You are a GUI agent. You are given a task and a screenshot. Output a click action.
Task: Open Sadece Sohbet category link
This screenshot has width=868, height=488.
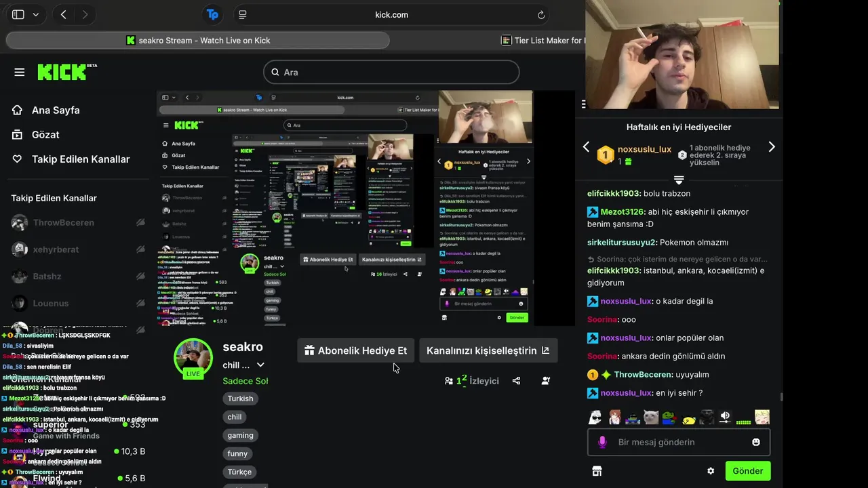[245, 381]
